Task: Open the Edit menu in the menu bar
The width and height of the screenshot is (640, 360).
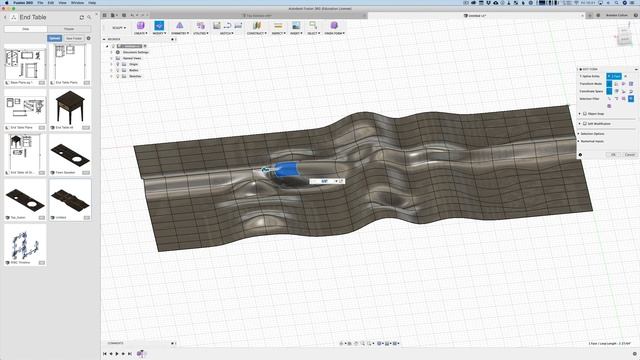Action: (51, 2)
